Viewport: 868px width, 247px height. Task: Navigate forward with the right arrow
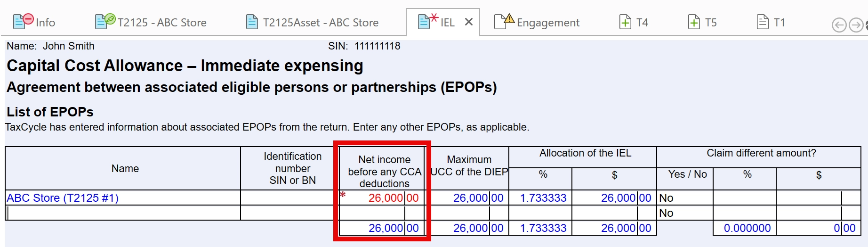856,25
